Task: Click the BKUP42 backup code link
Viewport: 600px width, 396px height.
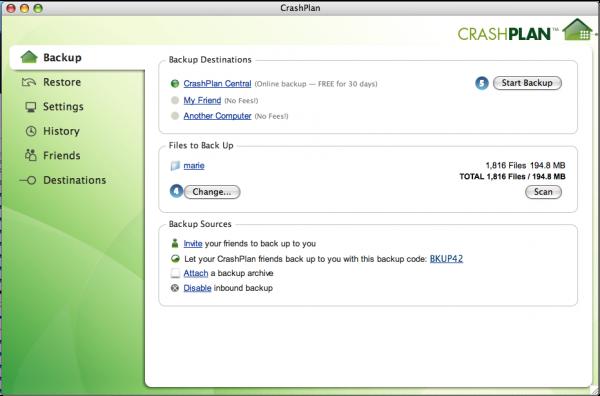Action: 447,259
